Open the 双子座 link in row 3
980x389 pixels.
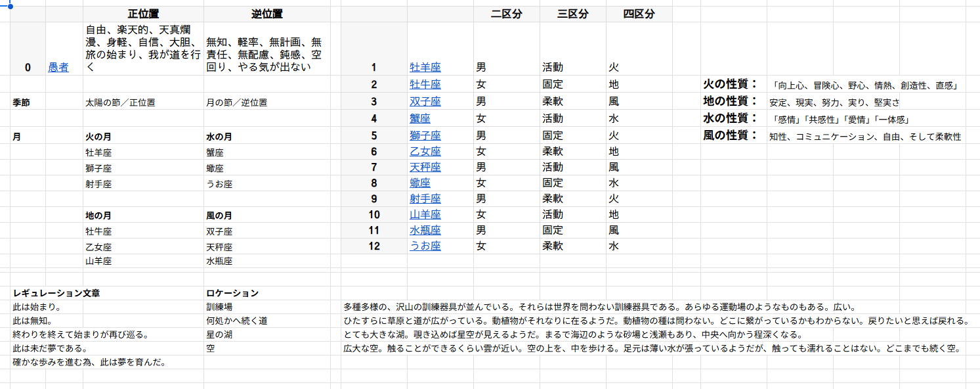pyautogui.click(x=425, y=101)
